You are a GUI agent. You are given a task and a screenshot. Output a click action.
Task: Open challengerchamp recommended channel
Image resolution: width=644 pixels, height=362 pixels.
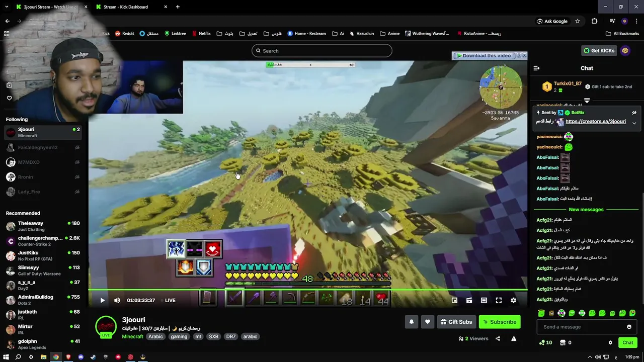pos(43,241)
